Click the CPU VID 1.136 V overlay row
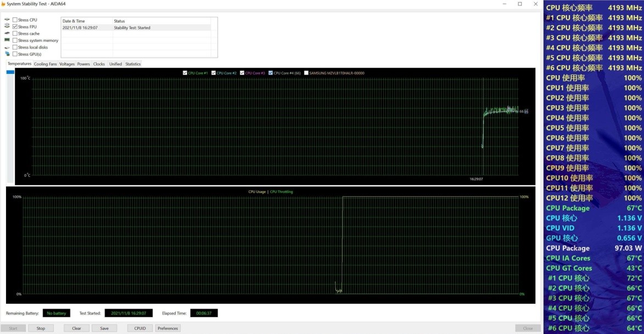The image size is (644, 334). coord(593,228)
